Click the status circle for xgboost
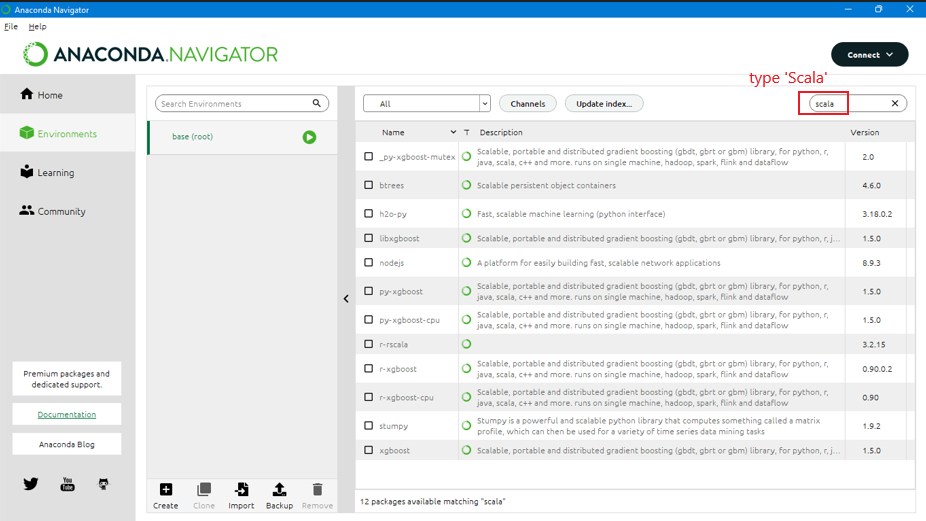Image resolution: width=926 pixels, height=521 pixels. [x=467, y=450]
